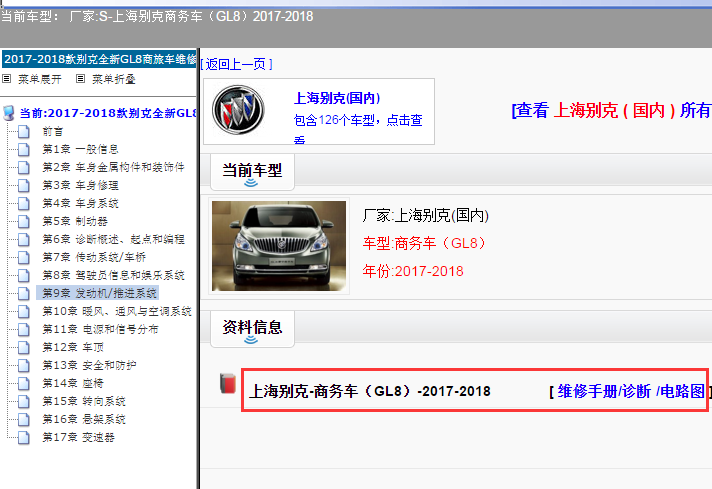Screen dimensions: 712x489
Task: Open 第7章 传动系统/车桥
Action: coord(94,257)
